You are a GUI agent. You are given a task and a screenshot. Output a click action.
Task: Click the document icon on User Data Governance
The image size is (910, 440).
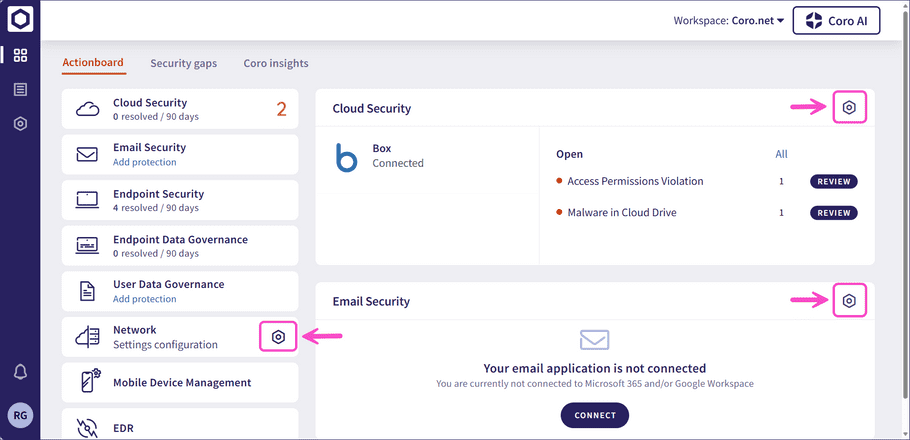[88, 291]
